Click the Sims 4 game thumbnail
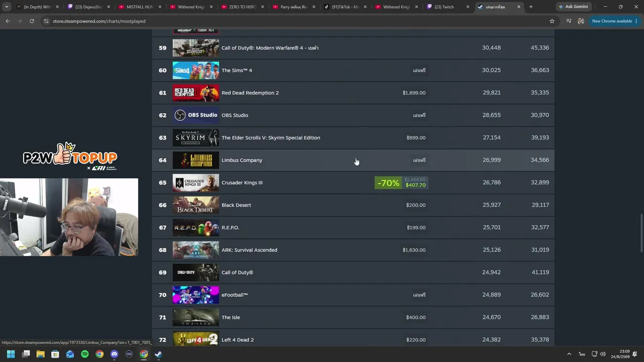644x362 pixels. [x=196, y=70]
